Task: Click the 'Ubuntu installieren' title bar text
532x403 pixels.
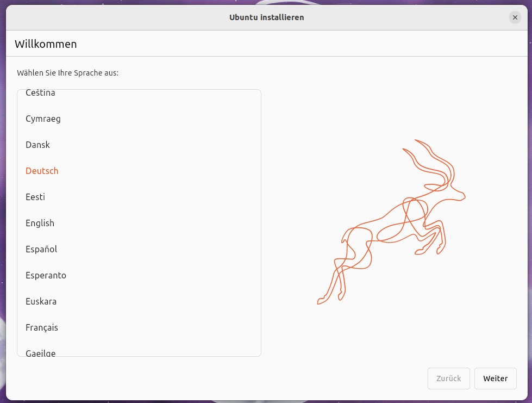Action: point(266,17)
